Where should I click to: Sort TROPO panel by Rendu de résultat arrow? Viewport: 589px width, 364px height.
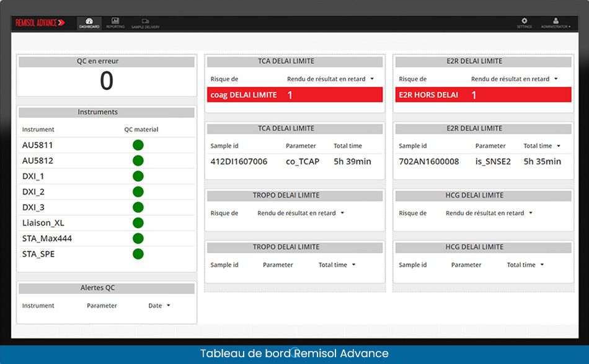[x=343, y=213]
